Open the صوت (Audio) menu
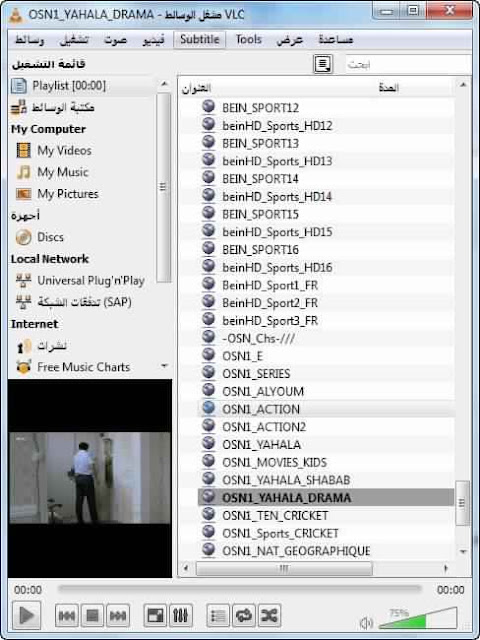This screenshot has height=640, width=480. click(x=116, y=40)
